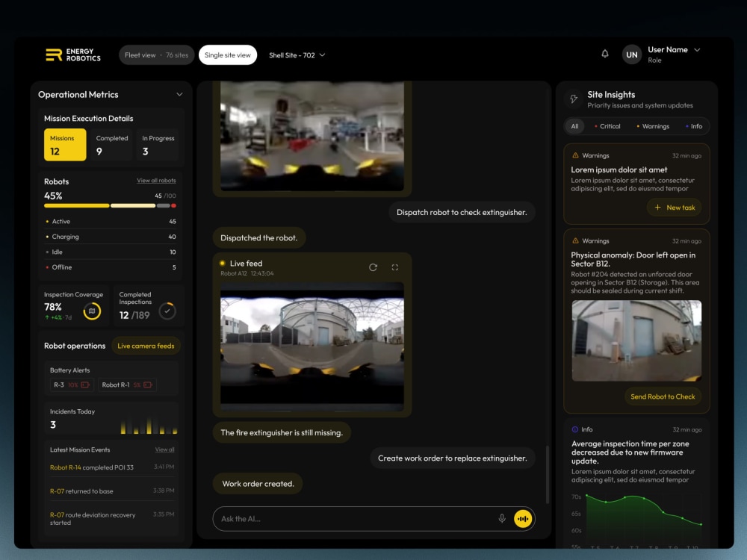Click the Offline robots row
This screenshot has width=747, height=560.
110,267
